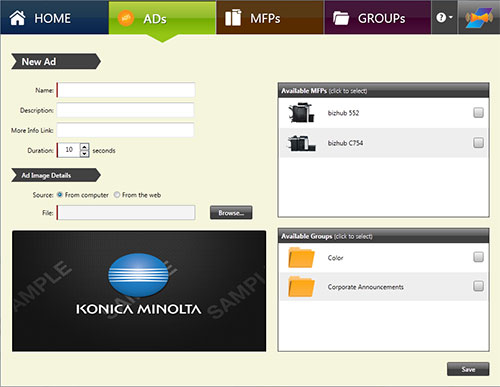This screenshot has height=387, width=500.
Task: Click the Name input field
Action: click(x=126, y=90)
